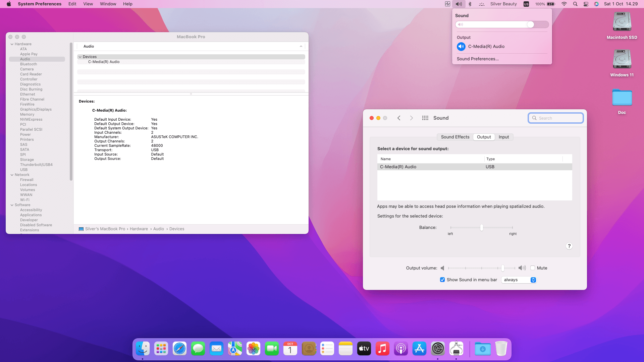The height and width of the screenshot is (362, 644).
Task: Launch Apple Music from the Dock
Action: point(382,349)
